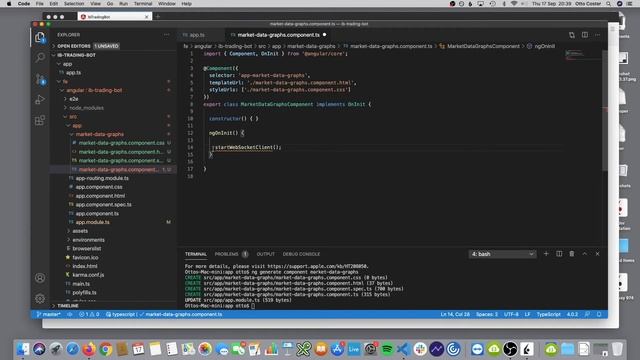The height and width of the screenshot is (360, 640).
Task: Expand the environments folder
Action: [x=88, y=240]
